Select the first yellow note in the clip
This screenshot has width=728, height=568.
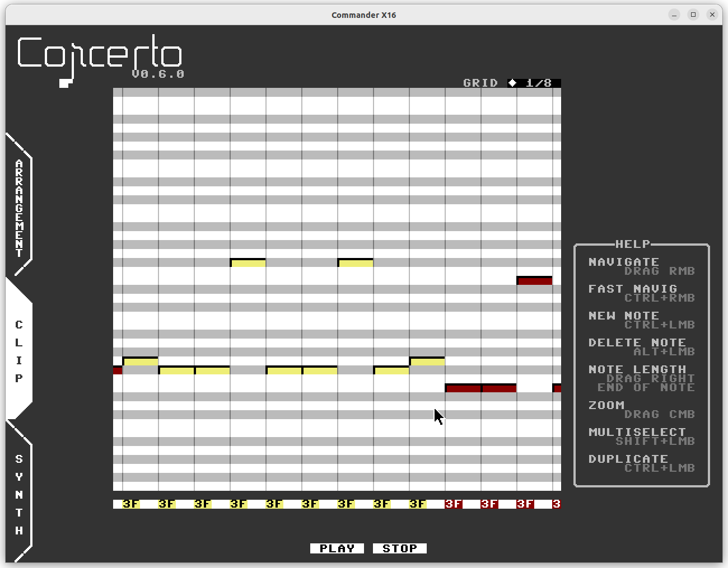[140, 361]
